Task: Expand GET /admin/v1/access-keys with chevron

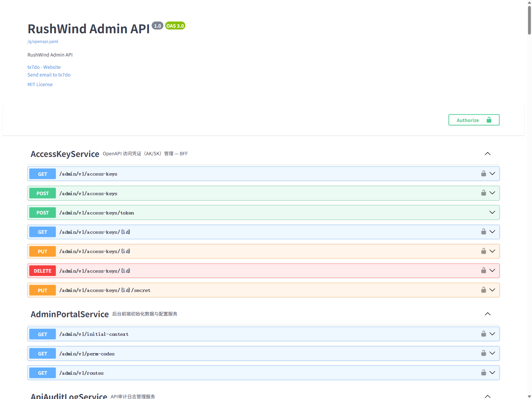Action: coord(492,174)
